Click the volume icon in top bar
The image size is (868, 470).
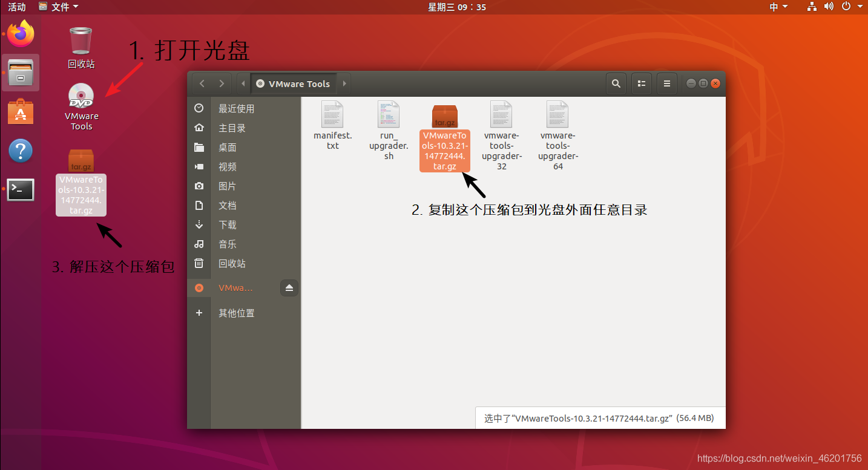(x=829, y=7)
